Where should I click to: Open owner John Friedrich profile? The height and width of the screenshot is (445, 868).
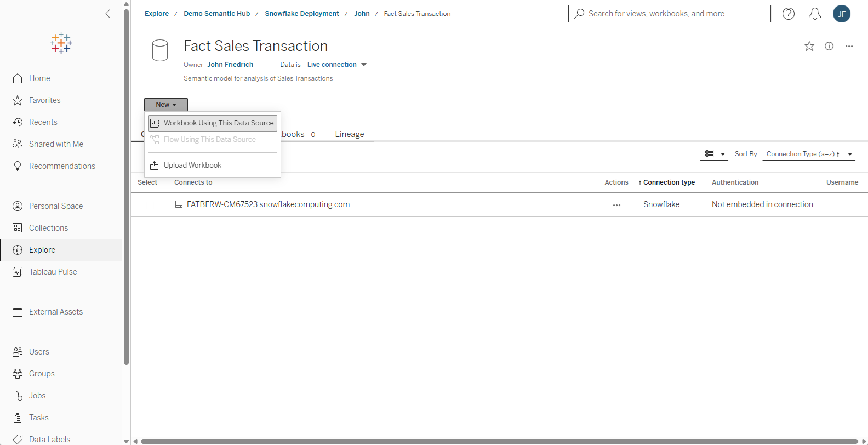[x=230, y=65]
